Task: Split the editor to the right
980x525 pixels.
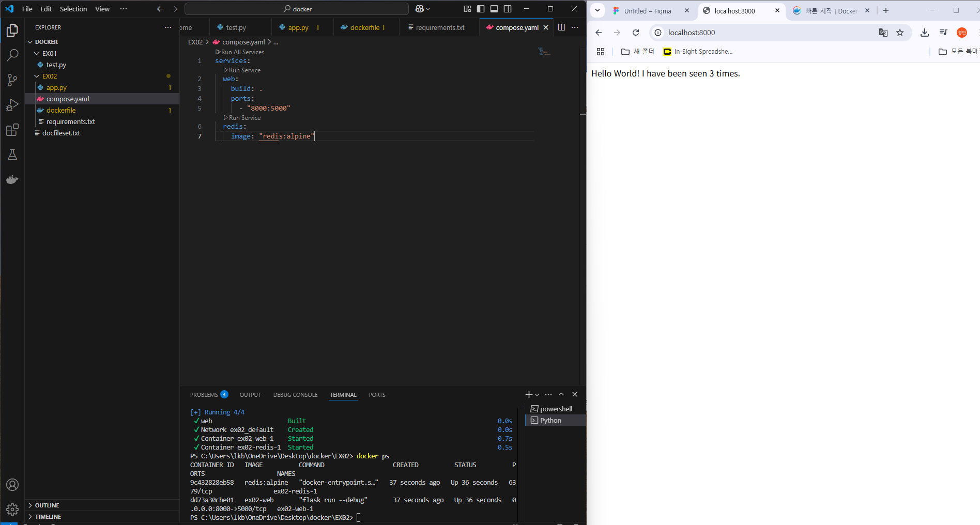Action: coord(561,27)
